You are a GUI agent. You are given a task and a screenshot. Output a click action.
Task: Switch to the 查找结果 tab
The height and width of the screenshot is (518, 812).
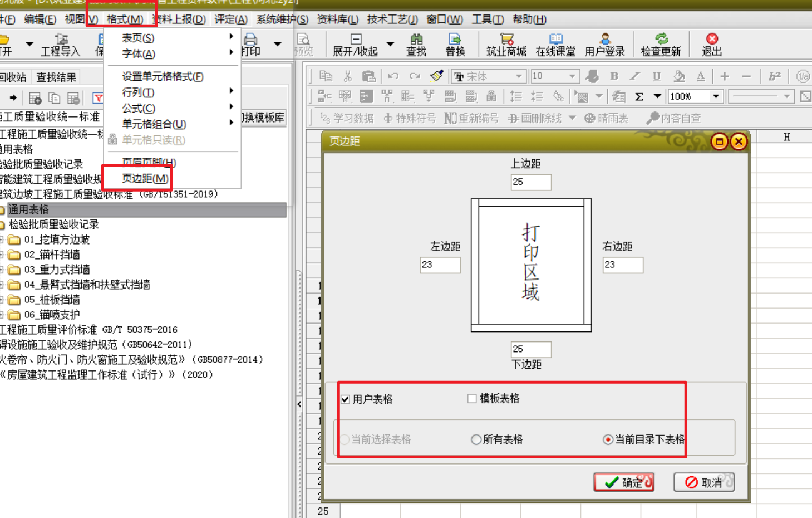(56, 77)
